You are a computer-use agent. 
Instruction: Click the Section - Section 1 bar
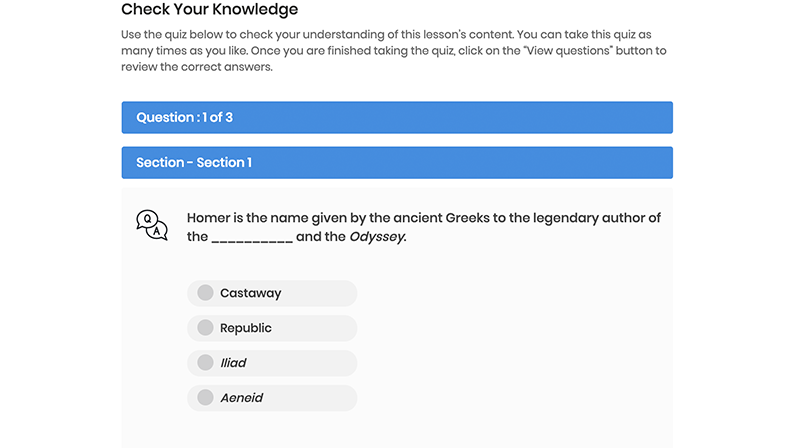(397, 163)
